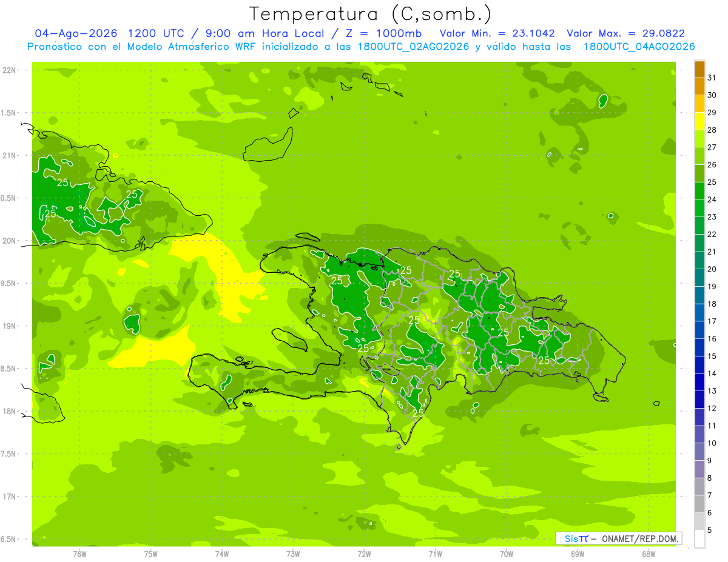Screen dimensions: 728x562
Task: Click the colorbar label "29"
Action: [x=712, y=113]
